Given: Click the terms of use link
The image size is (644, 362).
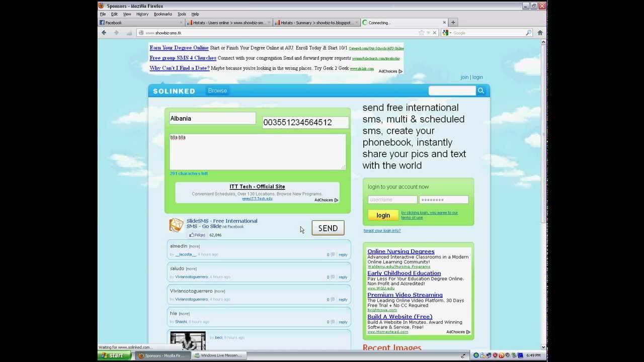Looking at the screenshot, I should coord(412,218).
